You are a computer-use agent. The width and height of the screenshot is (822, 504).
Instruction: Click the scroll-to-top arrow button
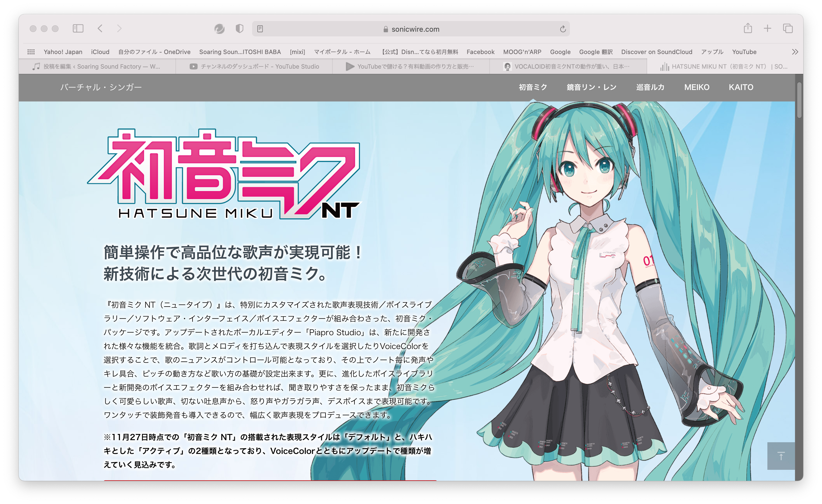point(781,456)
